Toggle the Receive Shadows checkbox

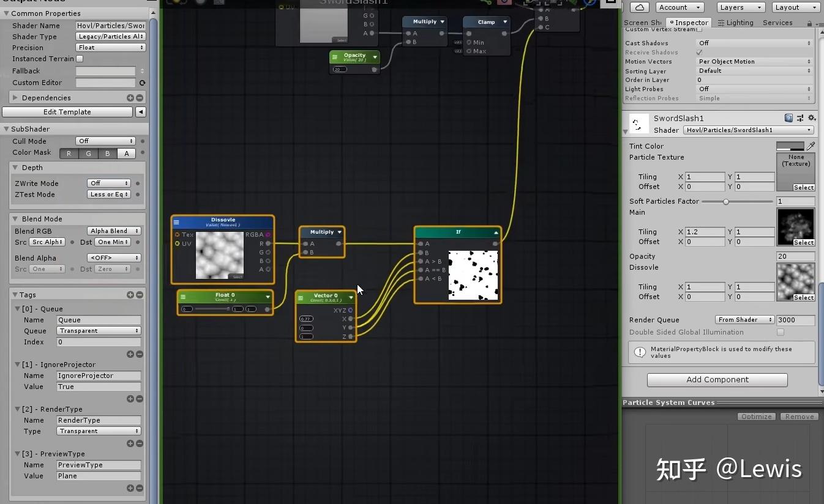700,53
